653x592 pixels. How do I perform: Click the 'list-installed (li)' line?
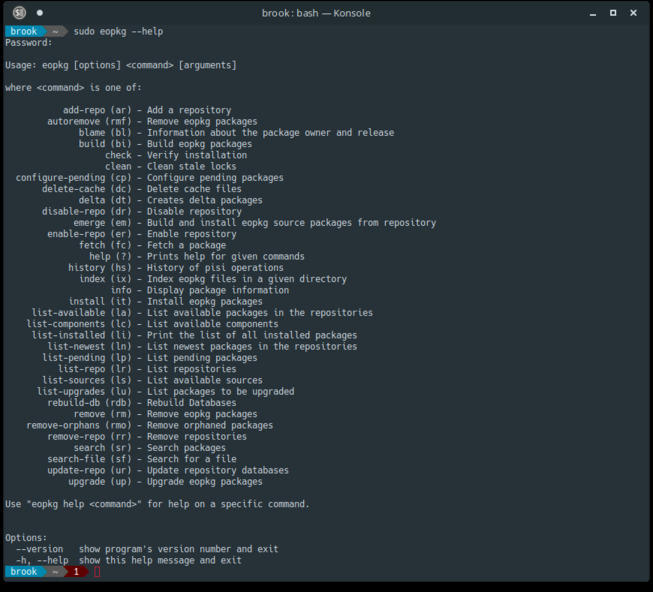194,335
